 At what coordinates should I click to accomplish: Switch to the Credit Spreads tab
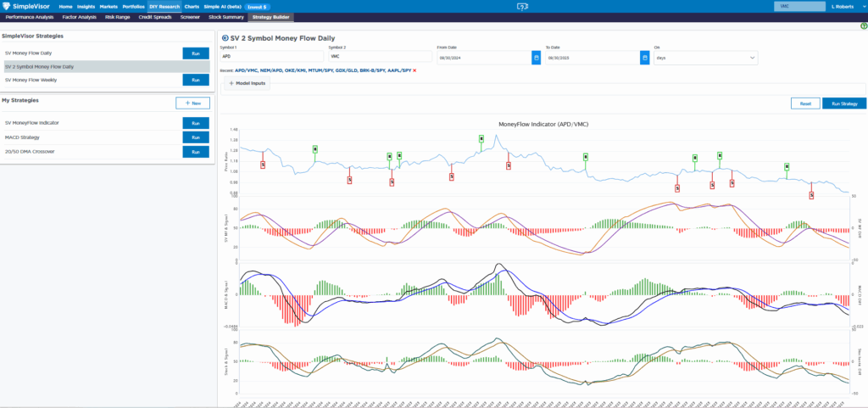155,17
